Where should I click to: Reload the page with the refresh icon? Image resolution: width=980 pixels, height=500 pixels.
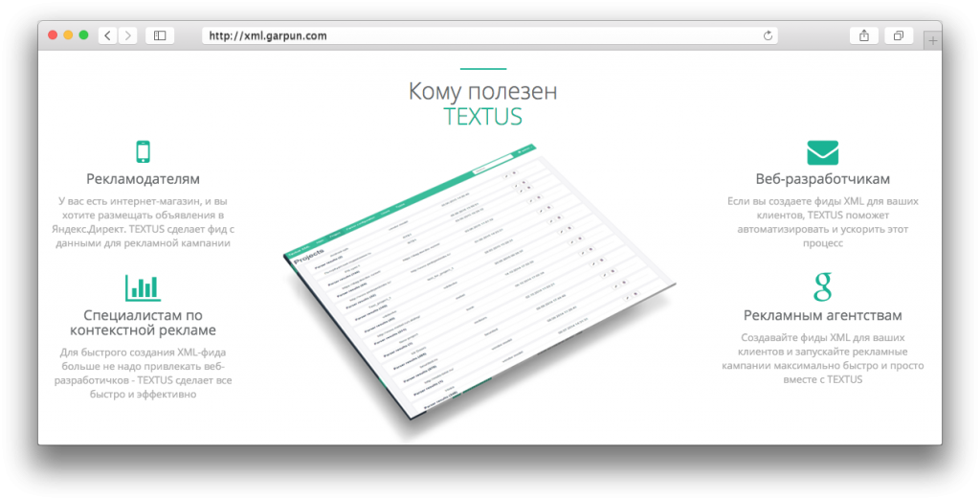pyautogui.click(x=768, y=35)
